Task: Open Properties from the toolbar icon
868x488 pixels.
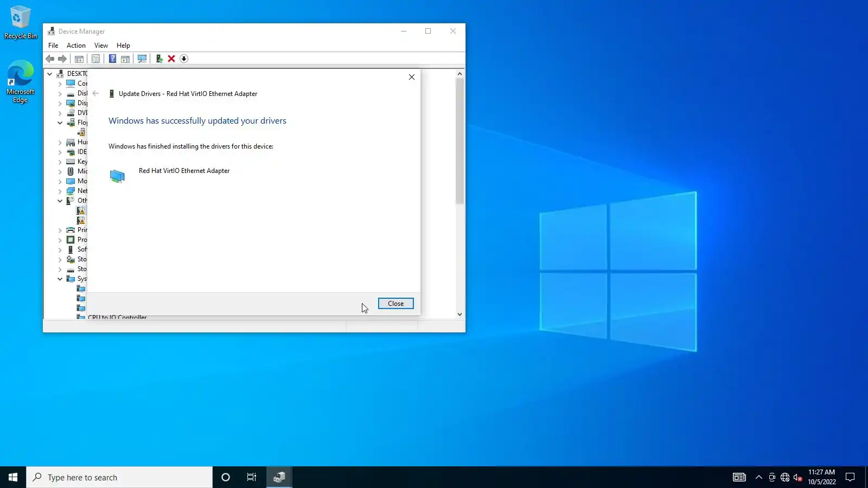Action: click(95, 59)
